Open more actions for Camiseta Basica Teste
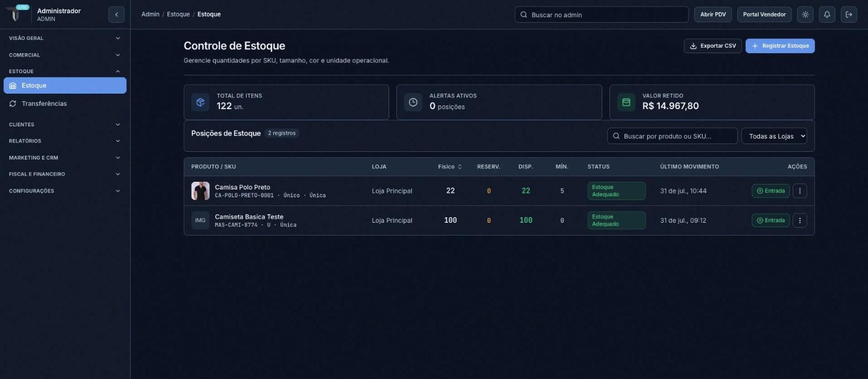The width and height of the screenshot is (868, 379). tap(799, 221)
